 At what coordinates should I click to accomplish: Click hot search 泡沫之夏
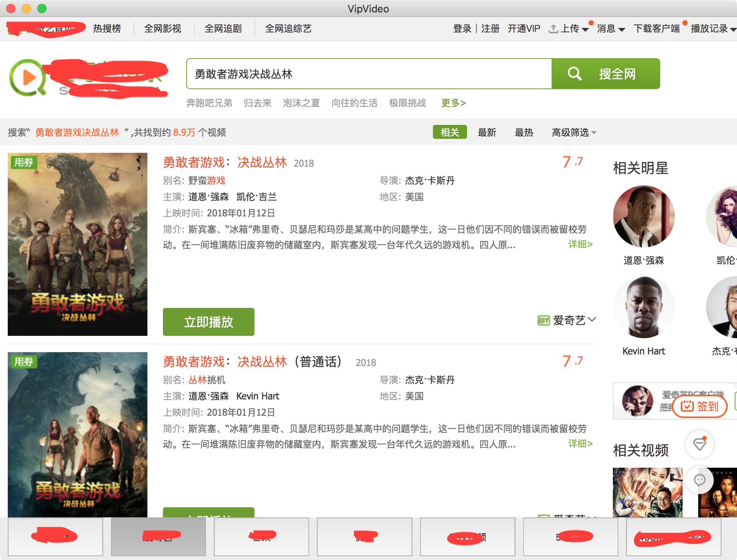pos(301,103)
